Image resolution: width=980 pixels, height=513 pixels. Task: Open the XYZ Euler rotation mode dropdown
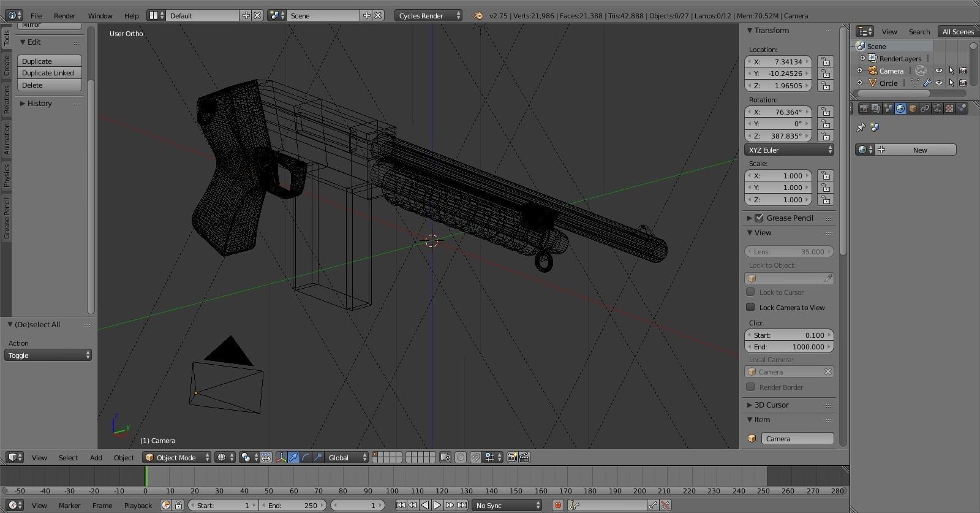click(790, 150)
